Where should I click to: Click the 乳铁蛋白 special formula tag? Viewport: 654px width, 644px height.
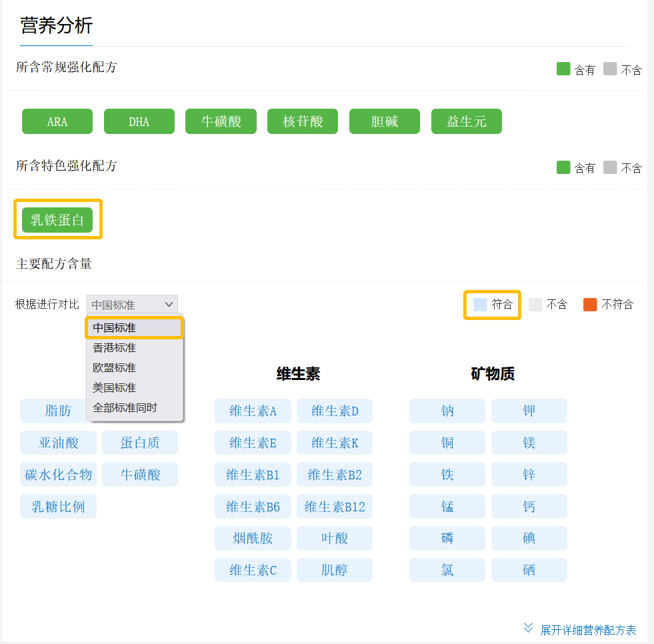point(57,220)
